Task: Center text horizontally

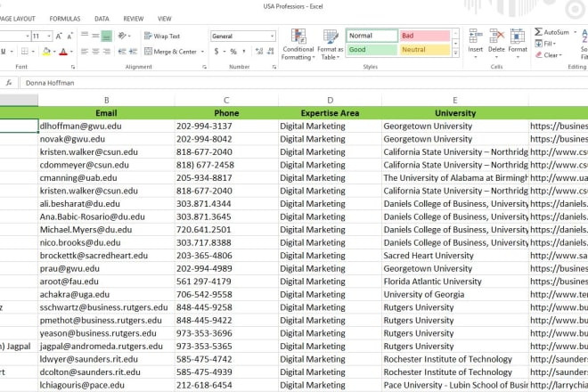Action: (x=95, y=52)
